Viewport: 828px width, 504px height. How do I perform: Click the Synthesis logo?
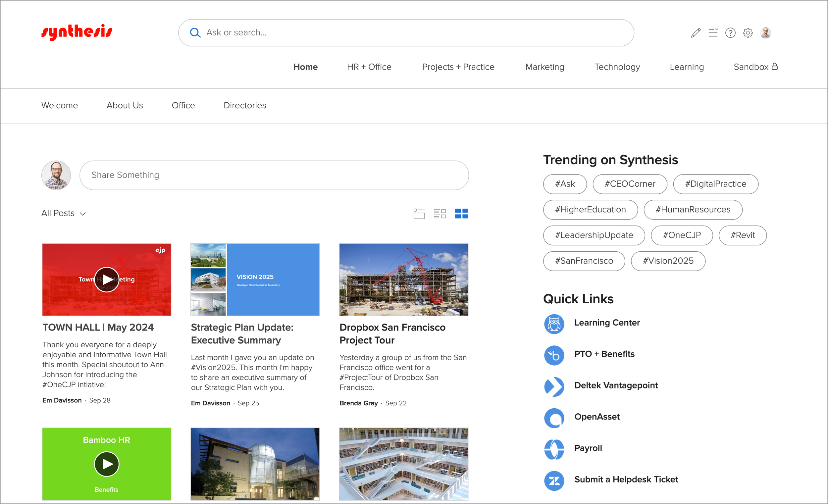pos(77,32)
